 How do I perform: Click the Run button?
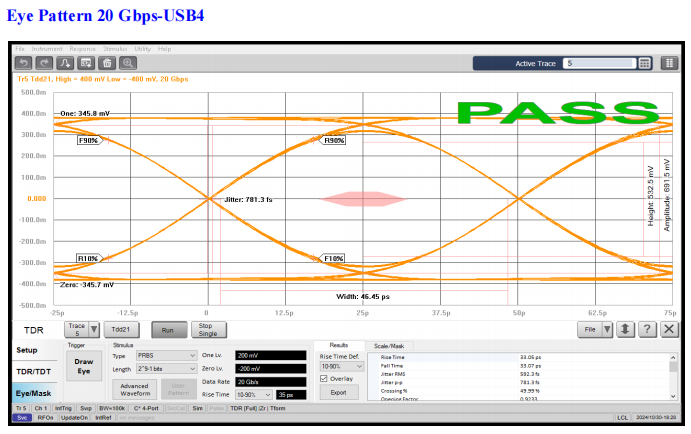(x=167, y=330)
